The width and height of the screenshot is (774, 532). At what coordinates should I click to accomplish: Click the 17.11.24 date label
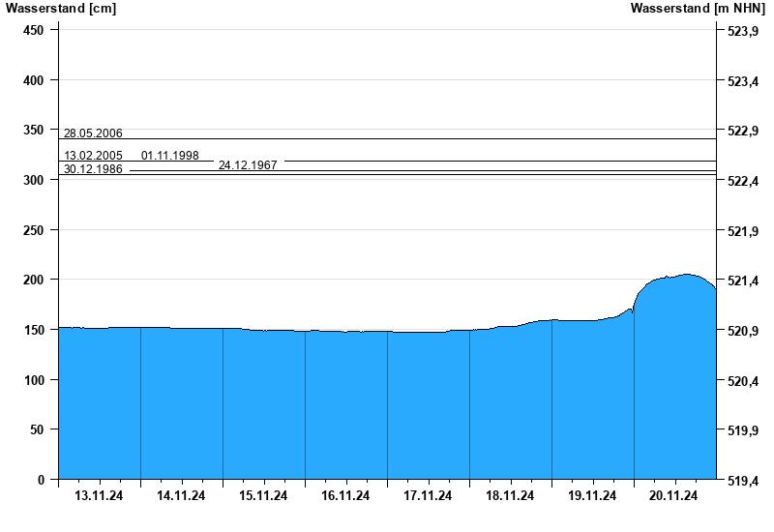(428, 496)
